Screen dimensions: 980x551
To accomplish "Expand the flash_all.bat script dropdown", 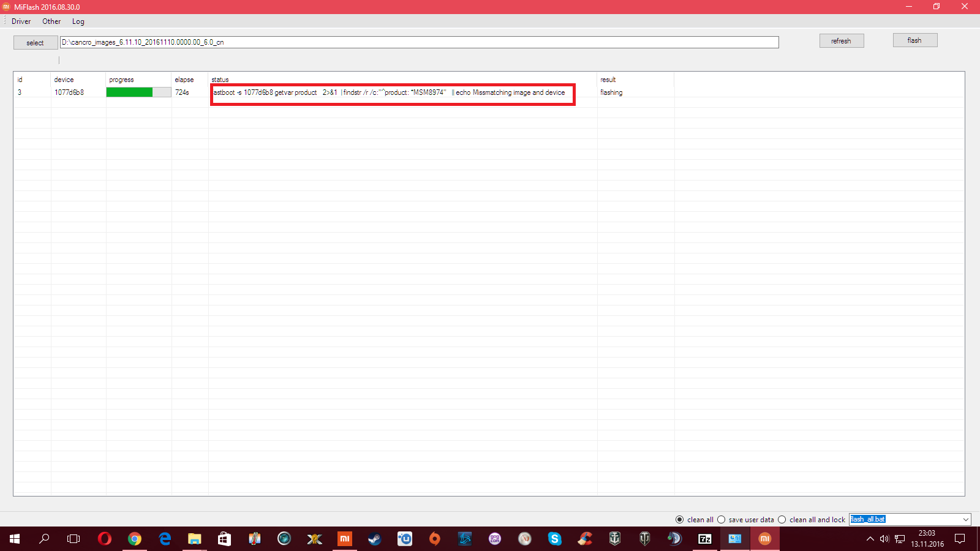I will 965,520.
